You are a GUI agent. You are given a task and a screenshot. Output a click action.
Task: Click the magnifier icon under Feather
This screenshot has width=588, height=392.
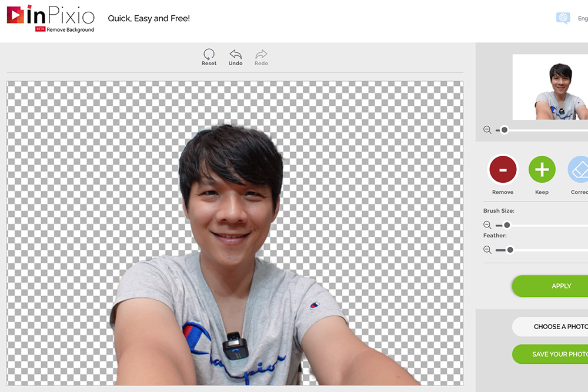point(487,250)
